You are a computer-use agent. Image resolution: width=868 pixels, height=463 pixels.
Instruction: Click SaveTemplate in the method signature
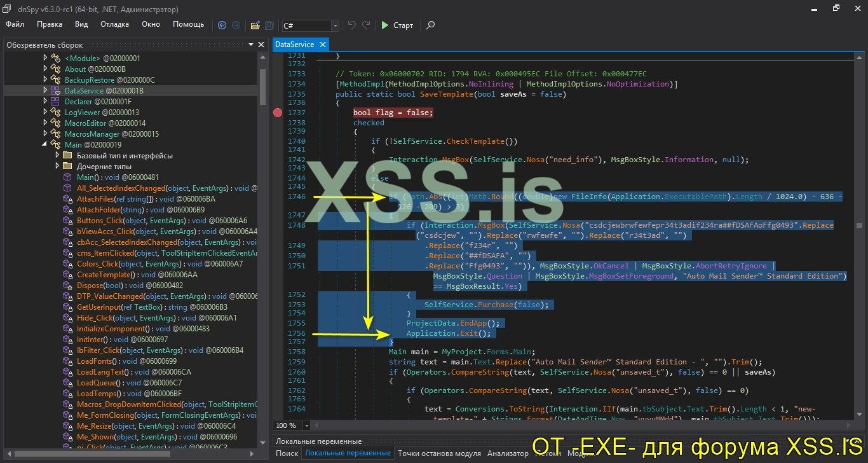click(x=446, y=94)
